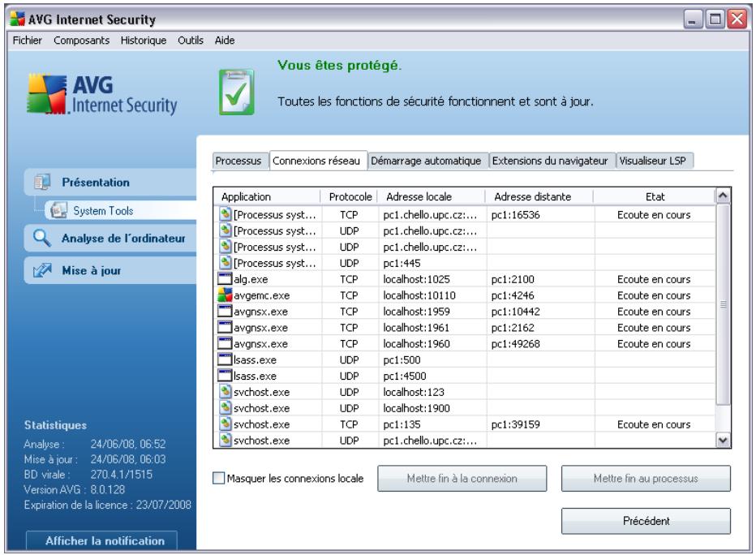
Task: Click the connections list scrollbar thumb
Action: (x=723, y=304)
